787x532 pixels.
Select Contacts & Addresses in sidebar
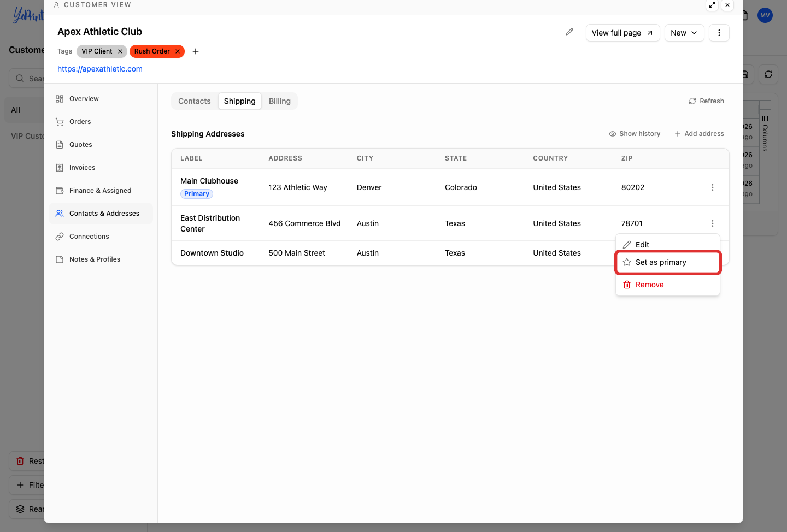pos(101,214)
